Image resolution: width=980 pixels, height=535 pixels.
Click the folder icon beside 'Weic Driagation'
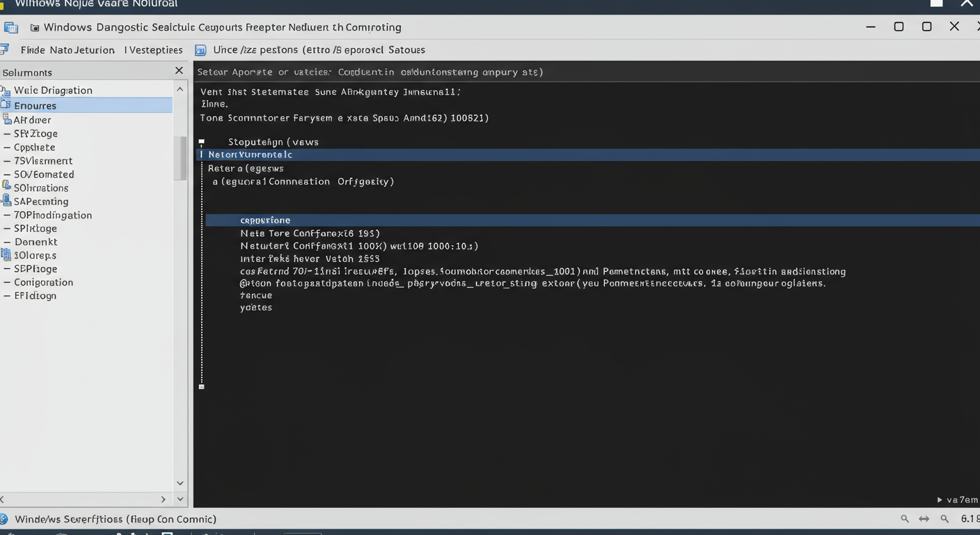pos(6,91)
